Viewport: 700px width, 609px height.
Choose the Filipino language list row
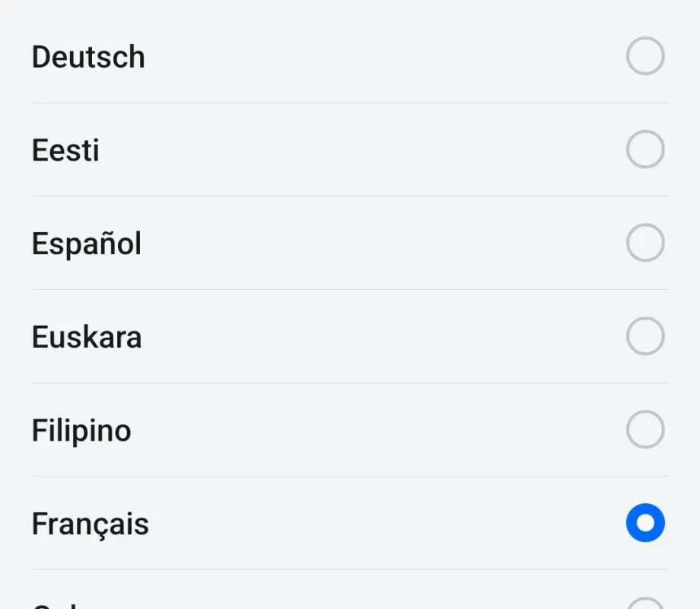click(350, 430)
